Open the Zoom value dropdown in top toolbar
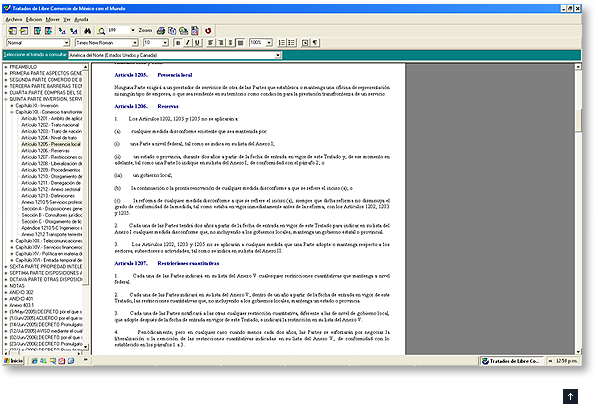 click(x=133, y=30)
